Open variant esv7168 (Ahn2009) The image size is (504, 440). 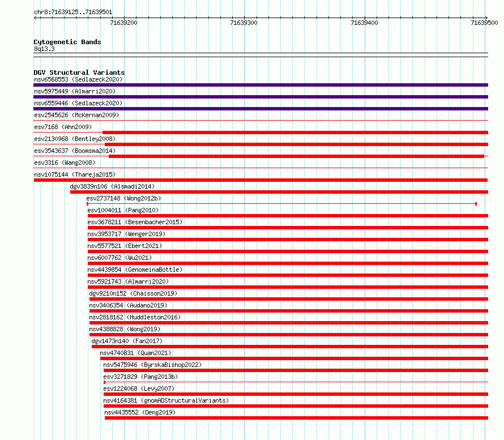tap(63, 127)
